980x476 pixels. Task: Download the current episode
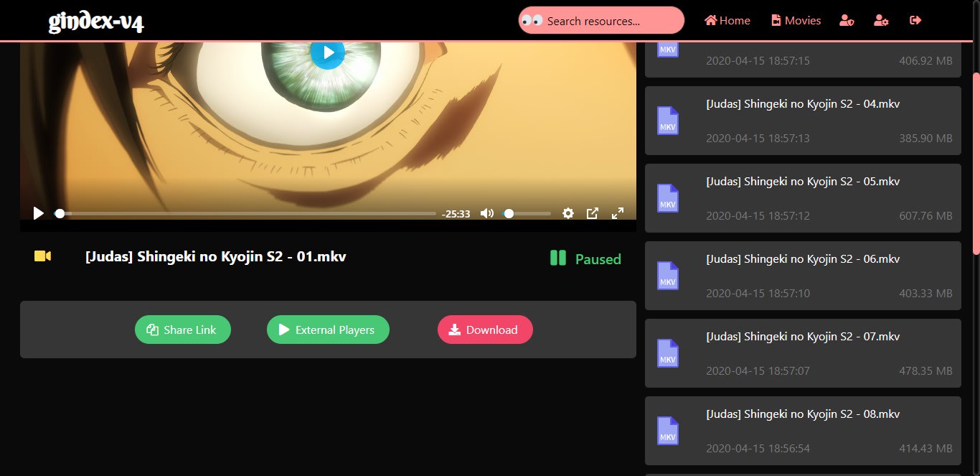point(485,330)
